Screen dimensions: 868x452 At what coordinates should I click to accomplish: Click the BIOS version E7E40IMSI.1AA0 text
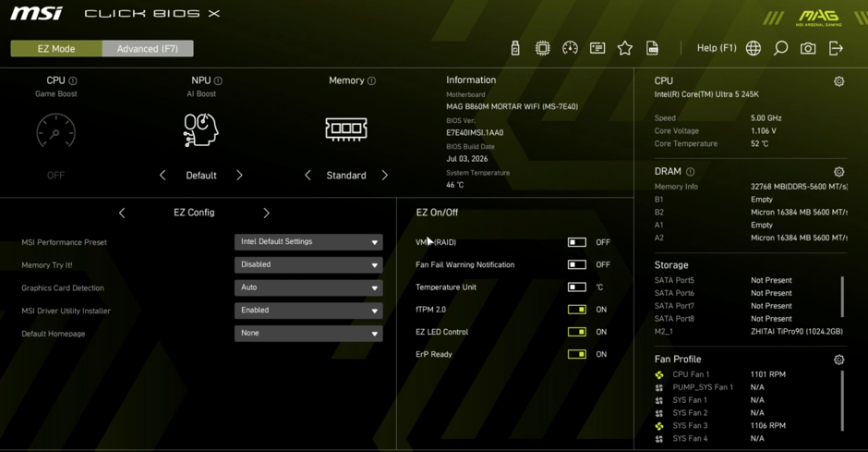(475, 132)
